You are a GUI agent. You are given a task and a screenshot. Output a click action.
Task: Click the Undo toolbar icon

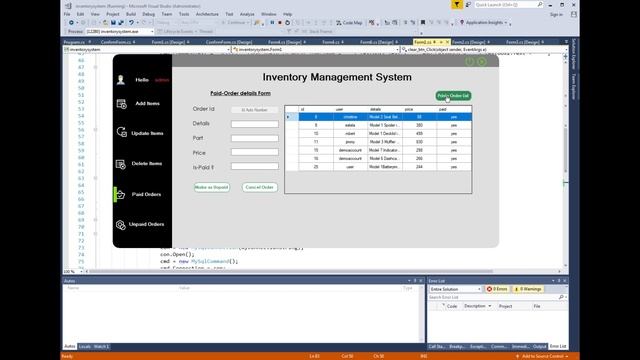pos(131,22)
